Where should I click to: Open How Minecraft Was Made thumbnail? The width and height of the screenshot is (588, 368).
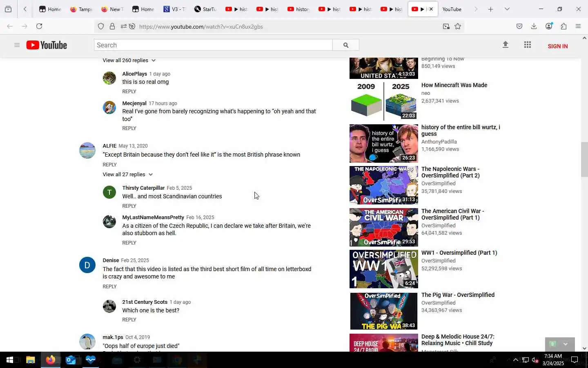[x=384, y=102]
